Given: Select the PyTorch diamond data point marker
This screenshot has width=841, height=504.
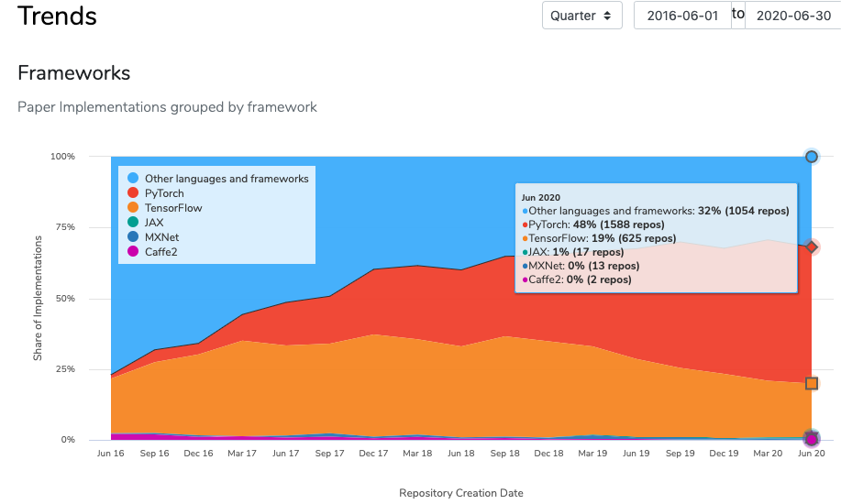Looking at the screenshot, I should click(812, 247).
